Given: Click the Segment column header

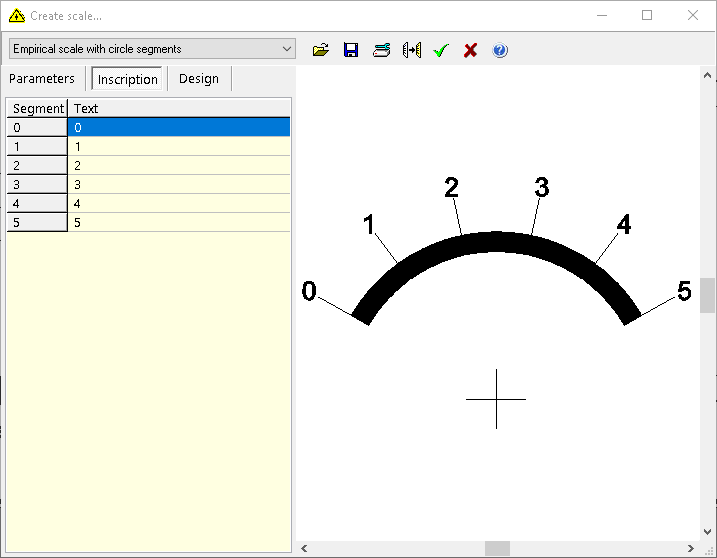Looking at the screenshot, I should tap(38, 108).
